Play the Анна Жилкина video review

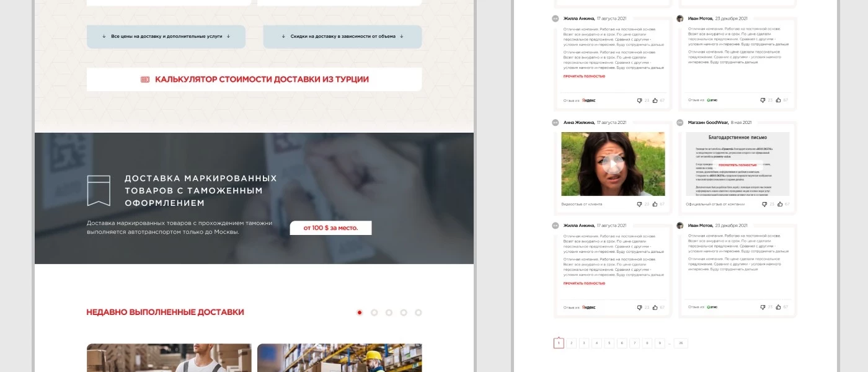click(613, 164)
